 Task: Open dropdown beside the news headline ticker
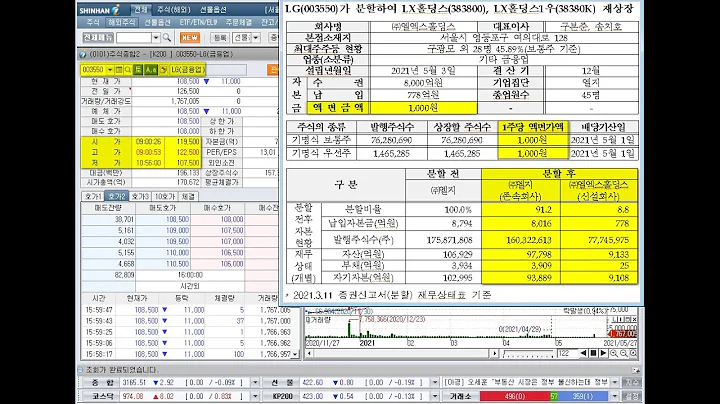[615, 382]
